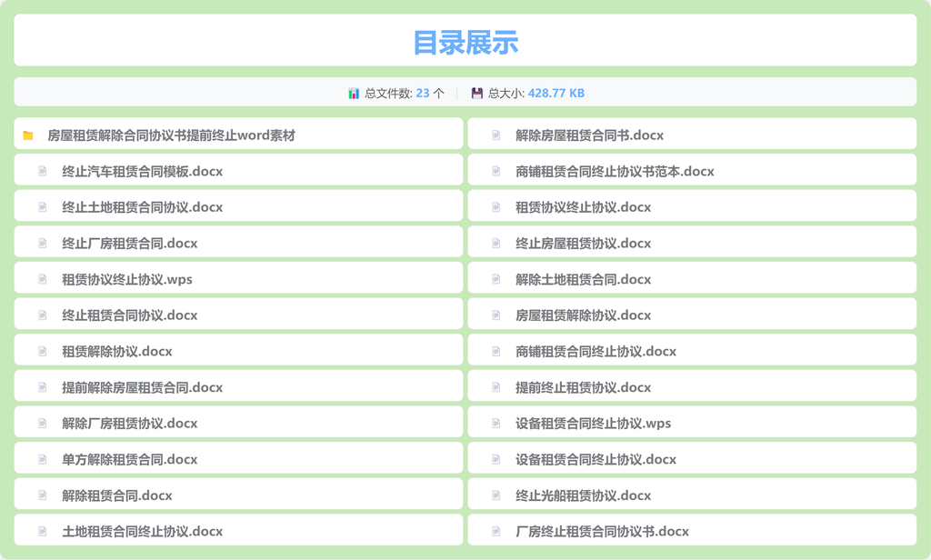This screenshot has width=931, height=560.
Task: Click the file icon beside 终止房屋租赁协议.docx
Action: coord(496,244)
